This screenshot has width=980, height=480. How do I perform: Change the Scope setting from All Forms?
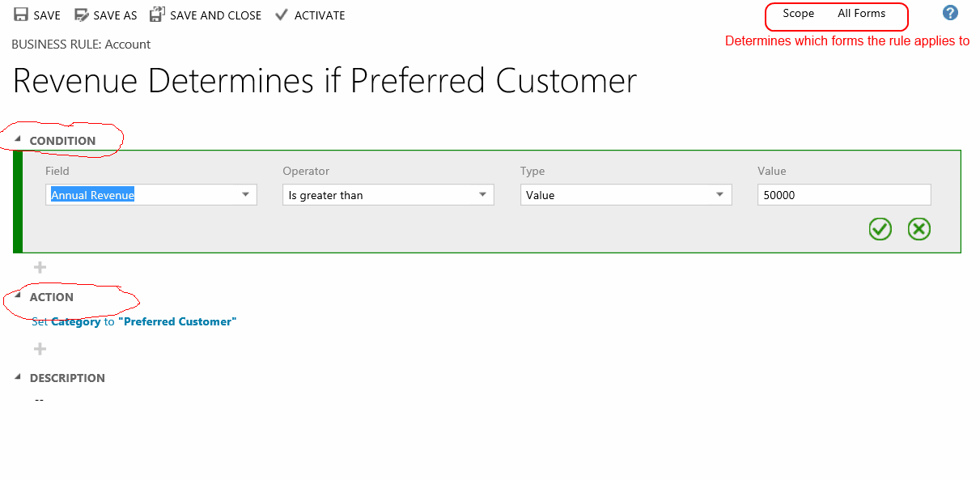click(860, 13)
